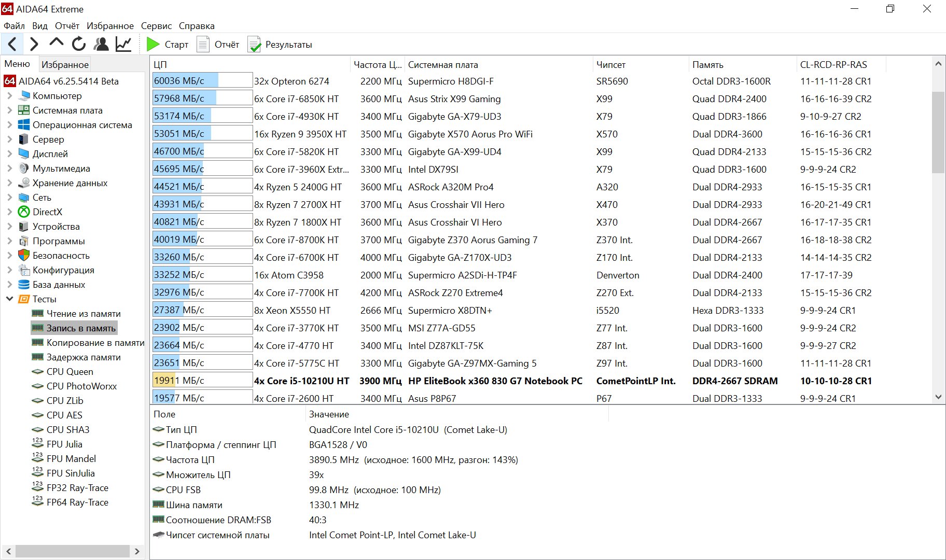Expand the Сервер tree node
Viewport: 946px width, 560px height.
pyautogui.click(x=9, y=139)
